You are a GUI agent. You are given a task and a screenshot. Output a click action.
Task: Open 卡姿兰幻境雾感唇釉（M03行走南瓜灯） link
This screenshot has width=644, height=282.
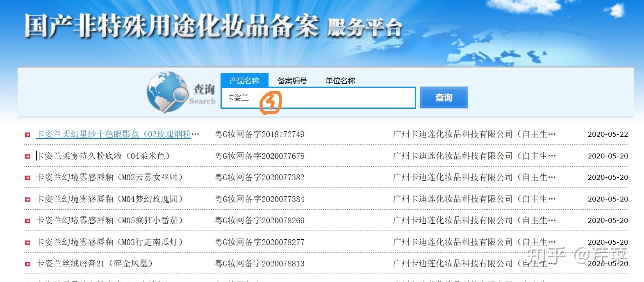pos(110,242)
